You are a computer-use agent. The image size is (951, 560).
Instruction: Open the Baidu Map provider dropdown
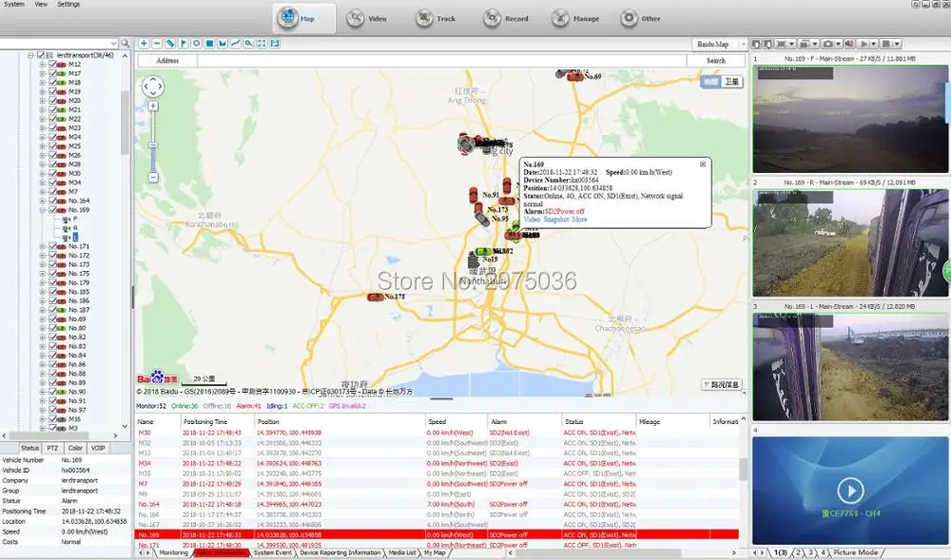coord(743,45)
